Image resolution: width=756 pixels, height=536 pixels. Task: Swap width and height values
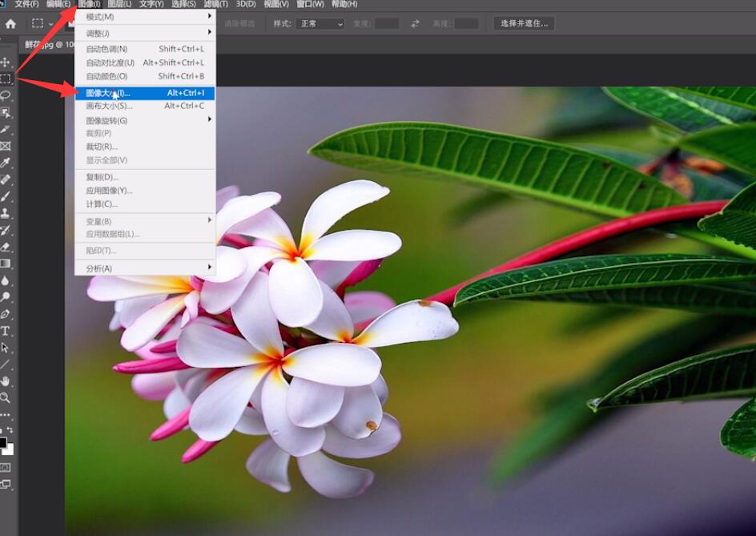415,24
